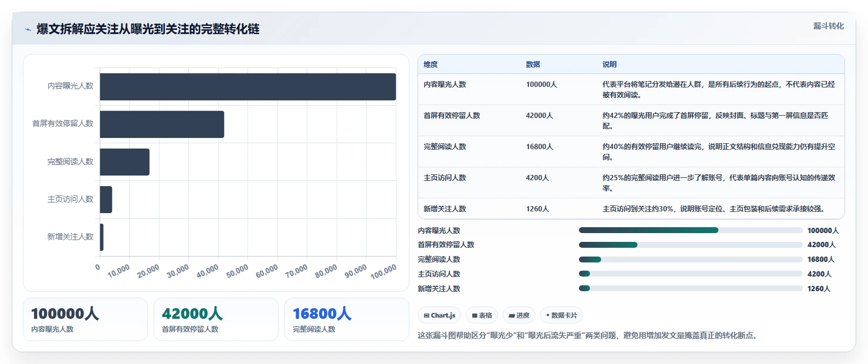Image resolution: width=868 pixels, height=364 pixels.
Task: Click the 1260人 table cell
Action: click(538, 208)
